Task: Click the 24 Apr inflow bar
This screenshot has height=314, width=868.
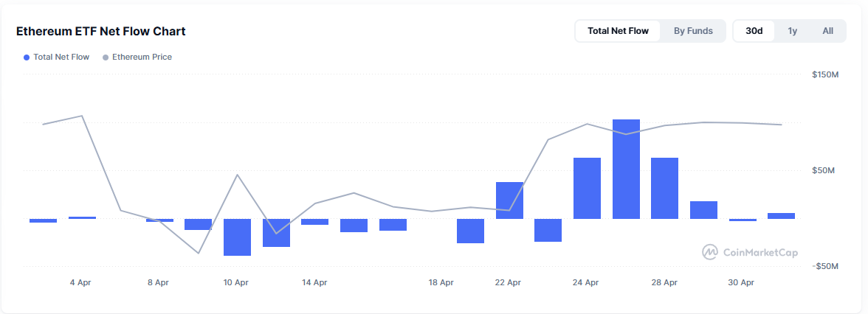Action: tap(587, 188)
